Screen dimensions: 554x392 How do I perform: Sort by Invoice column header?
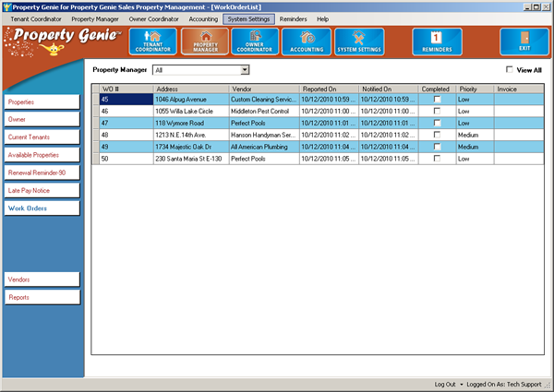click(x=519, y=89)
